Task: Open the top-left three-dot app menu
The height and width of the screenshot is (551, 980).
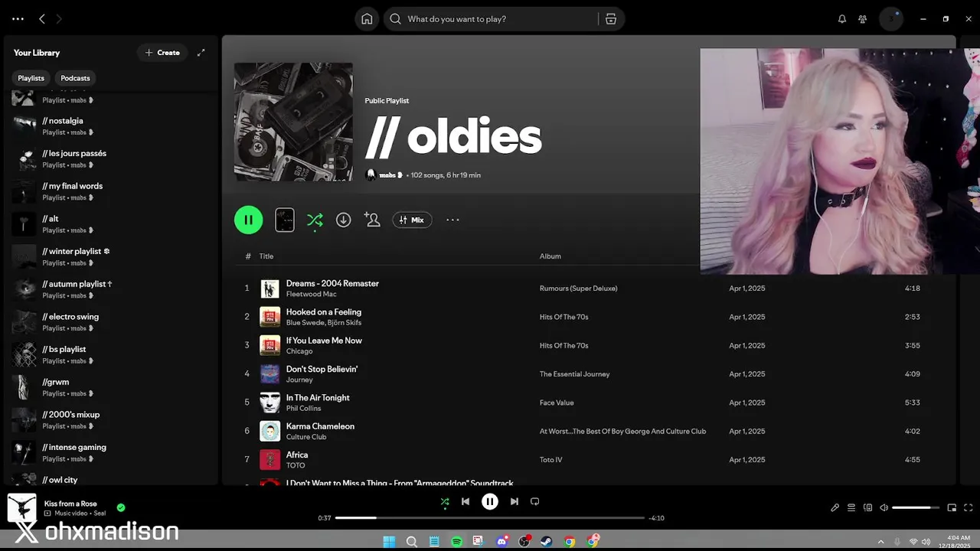Action: pos(18,19)
